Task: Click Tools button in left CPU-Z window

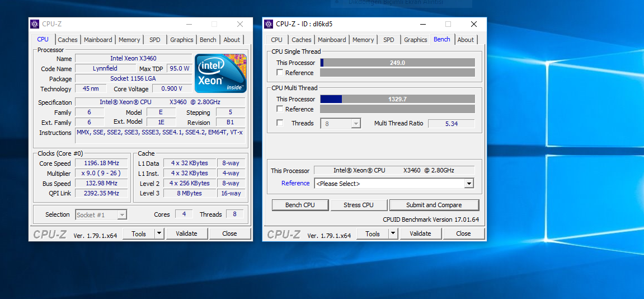Action: [139, 233]
